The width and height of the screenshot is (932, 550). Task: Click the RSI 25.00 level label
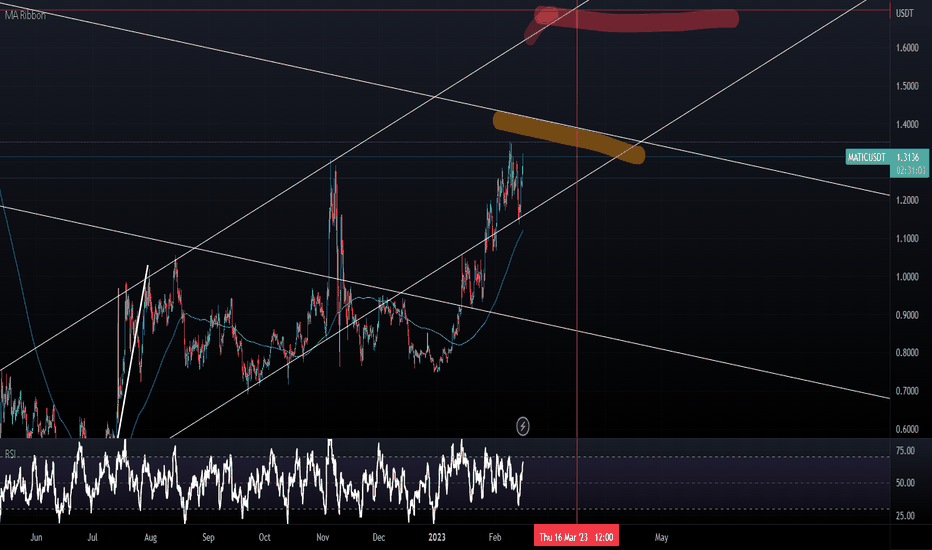pos(905,516)
